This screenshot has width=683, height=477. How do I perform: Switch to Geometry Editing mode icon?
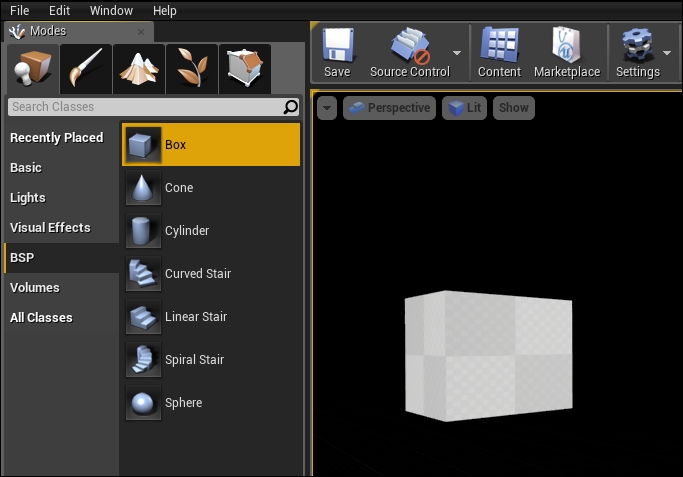pyautogui.click(x=244, y=68)
